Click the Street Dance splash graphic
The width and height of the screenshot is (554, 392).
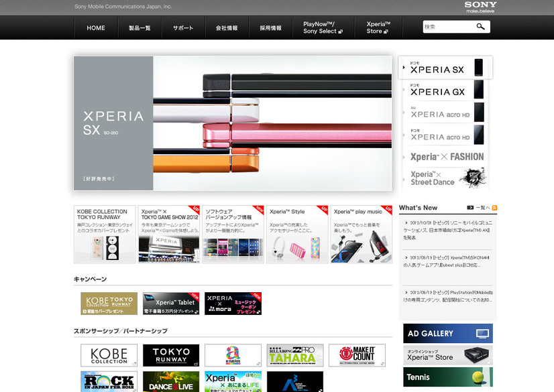point(473,178)
